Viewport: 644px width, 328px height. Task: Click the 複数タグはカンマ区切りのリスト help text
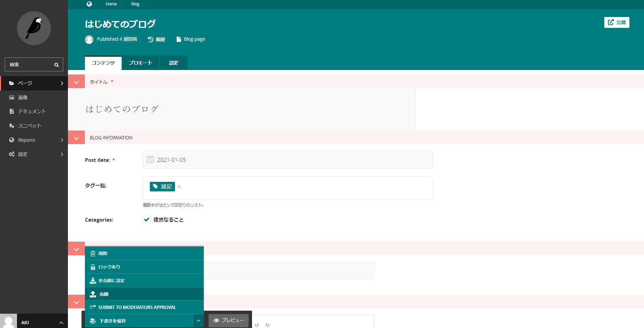click(x=173, y=205)
